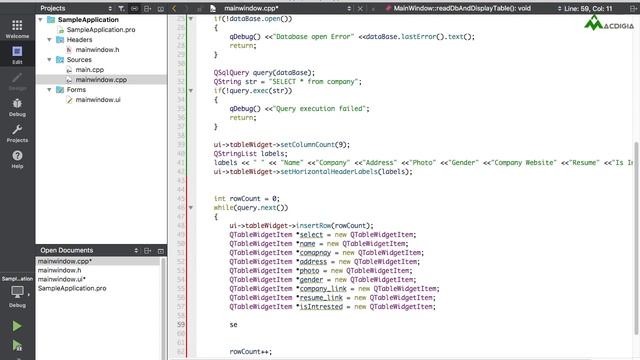
Task: Fold the if(!dataBase.open()) code block
Action: click(x=191, y=18)
